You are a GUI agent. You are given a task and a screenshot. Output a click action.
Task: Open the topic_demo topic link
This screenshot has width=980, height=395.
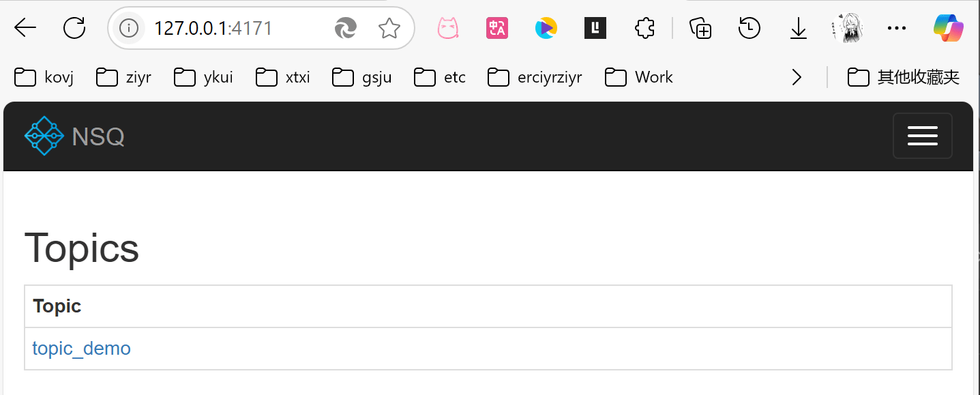click(x=81, y=349)
